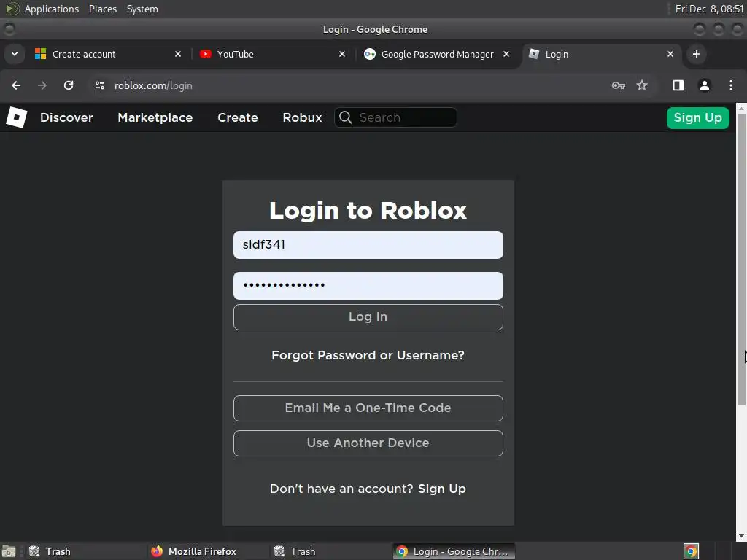Click the saved password key icon
The width and height of the screenshot is (747, 560).
[619, 85]
